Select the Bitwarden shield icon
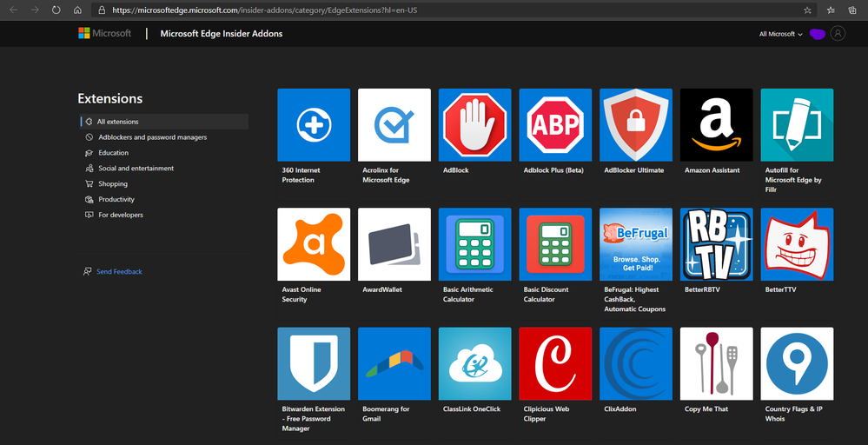 click(314, 363)
